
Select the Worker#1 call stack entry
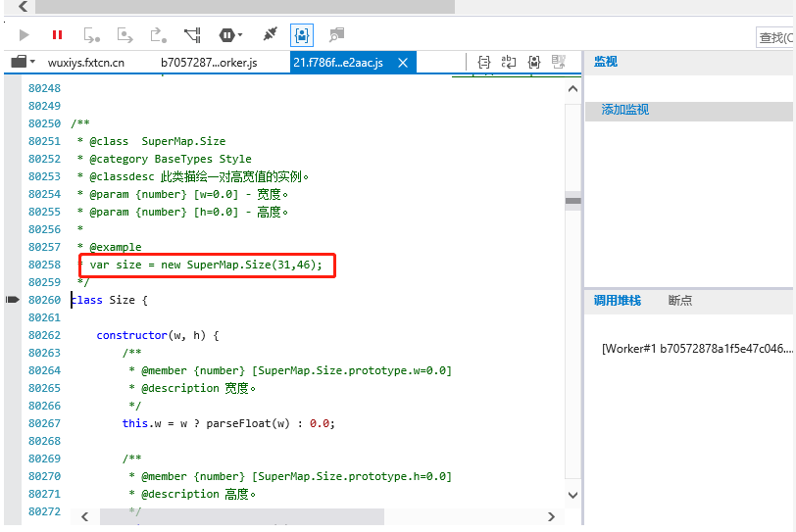696,349
